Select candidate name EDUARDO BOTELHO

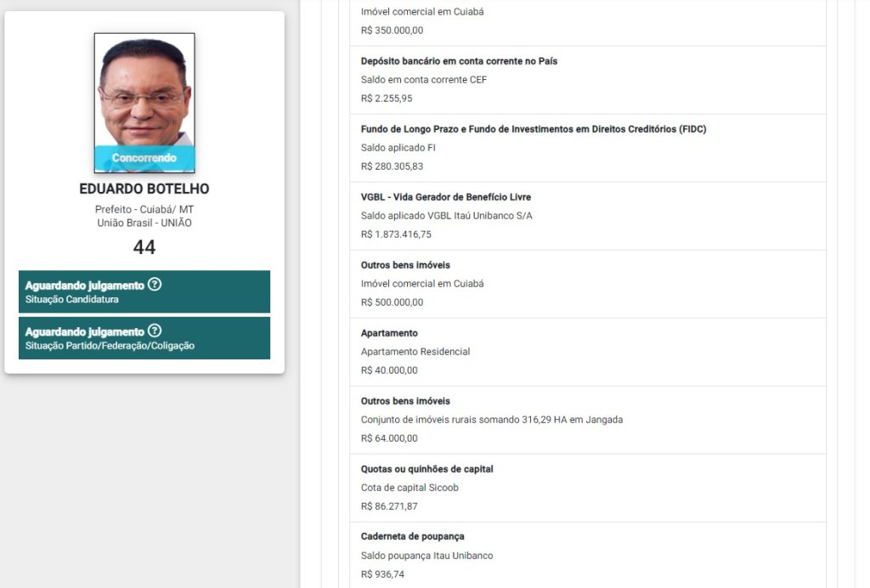pos(144,189)
